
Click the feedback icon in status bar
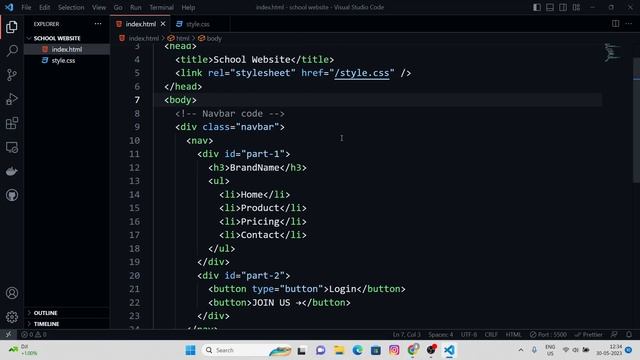(x=614, y=334)
